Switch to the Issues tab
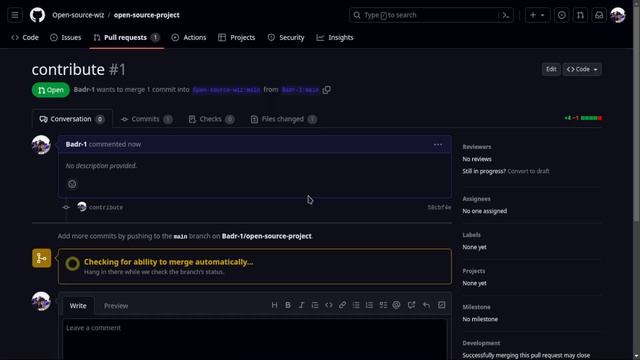Viewport: 640px width, 360px height. [66, 38]
